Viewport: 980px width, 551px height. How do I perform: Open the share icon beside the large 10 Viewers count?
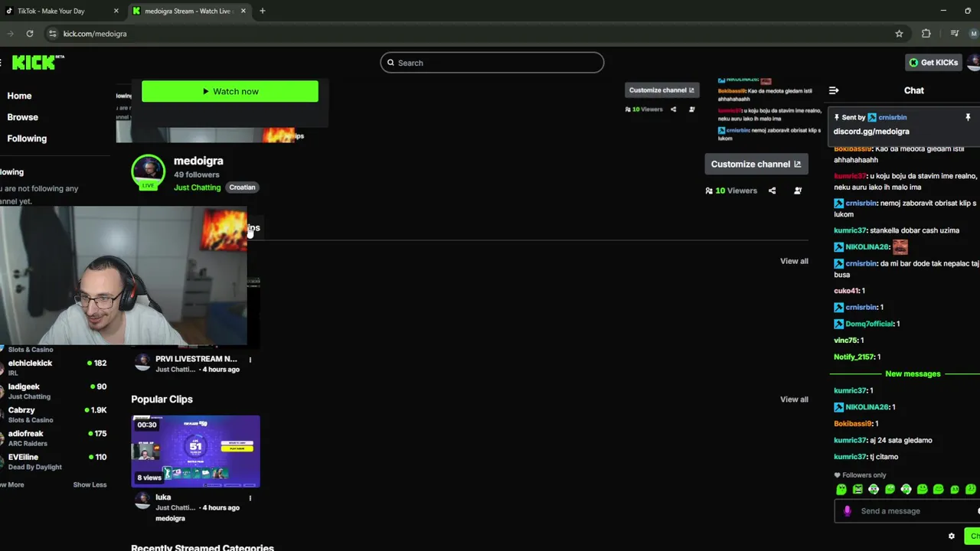(772, 191)
